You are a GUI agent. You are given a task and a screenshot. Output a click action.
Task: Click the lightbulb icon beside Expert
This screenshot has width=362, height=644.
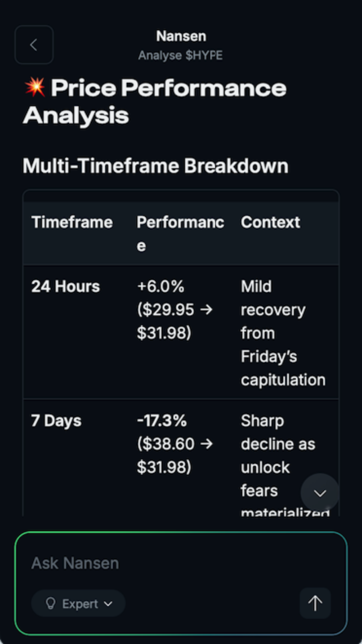(x=50, y=604)
